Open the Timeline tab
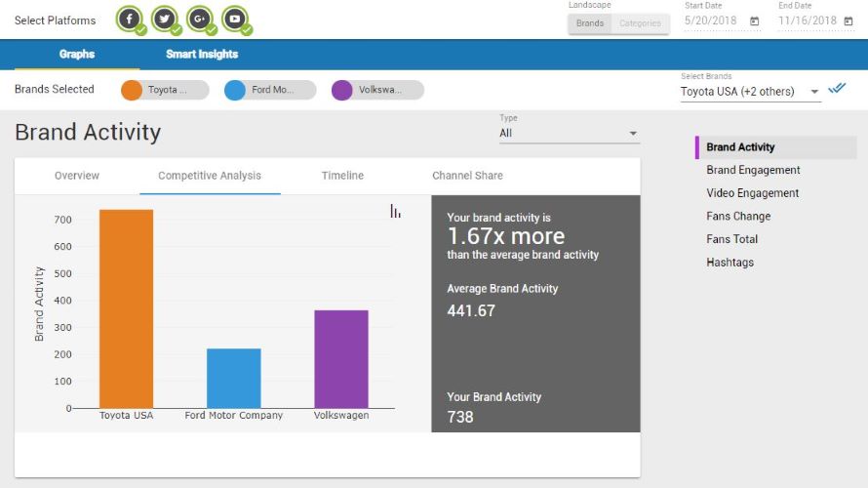Viewport: 868px width, 488px height. pos(342,176)
